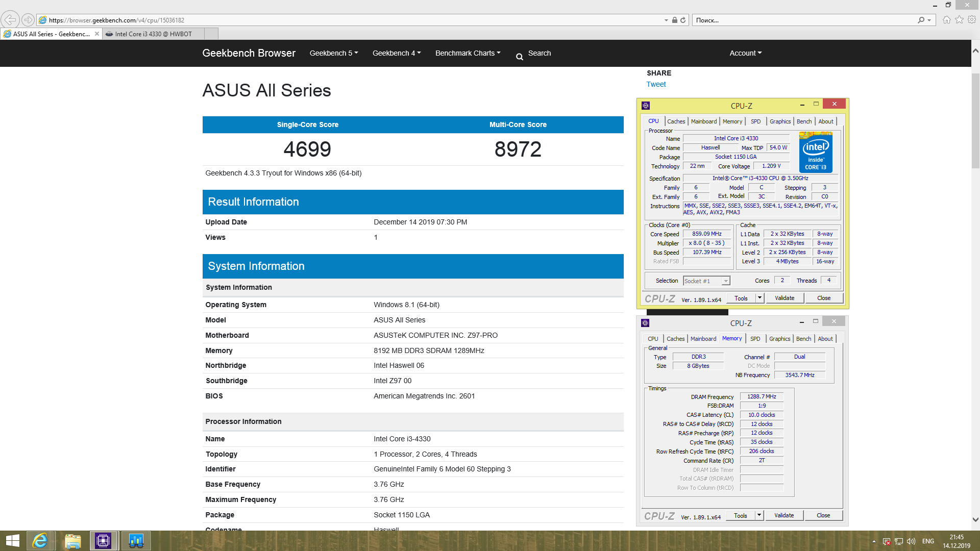
Task: Click the scrollbar up arrow
Action: tap(975, 51)
